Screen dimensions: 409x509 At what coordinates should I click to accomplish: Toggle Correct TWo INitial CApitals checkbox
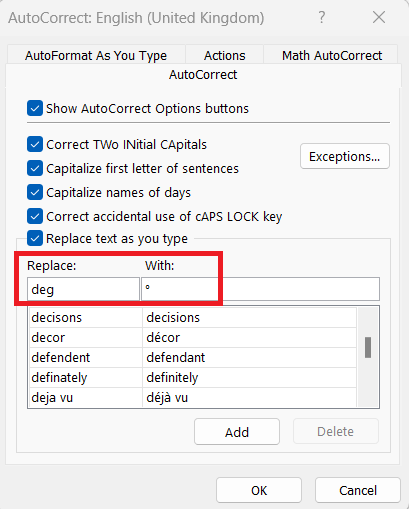[x=35, y=144]
